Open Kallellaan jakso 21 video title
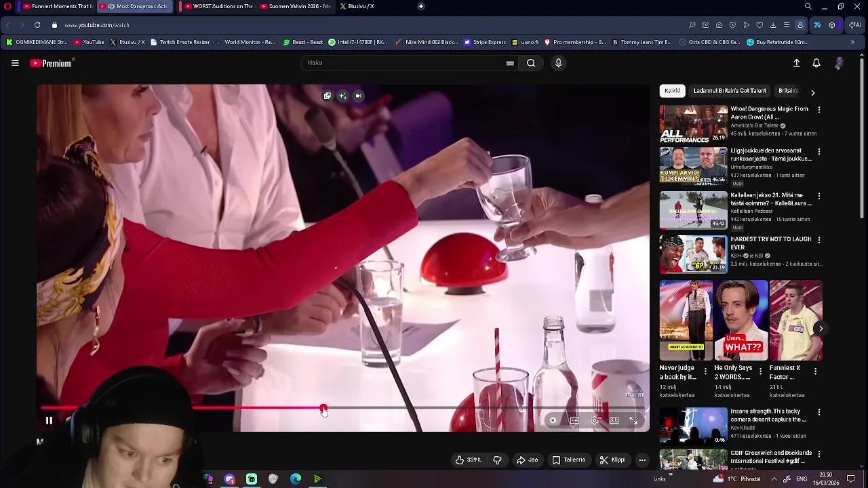This screenshot has width=868, height=488. click(771, 199)
